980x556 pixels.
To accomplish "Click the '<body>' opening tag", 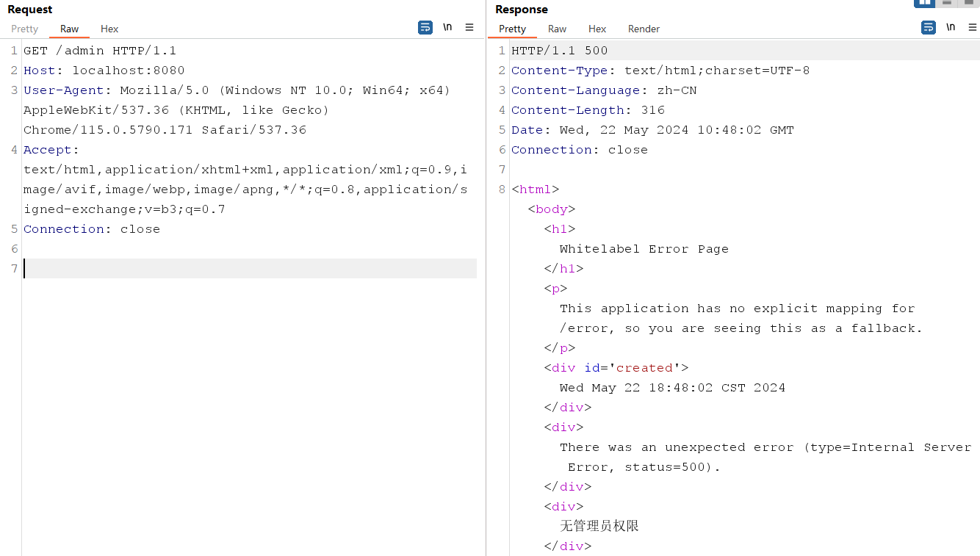I will point(552,209).
